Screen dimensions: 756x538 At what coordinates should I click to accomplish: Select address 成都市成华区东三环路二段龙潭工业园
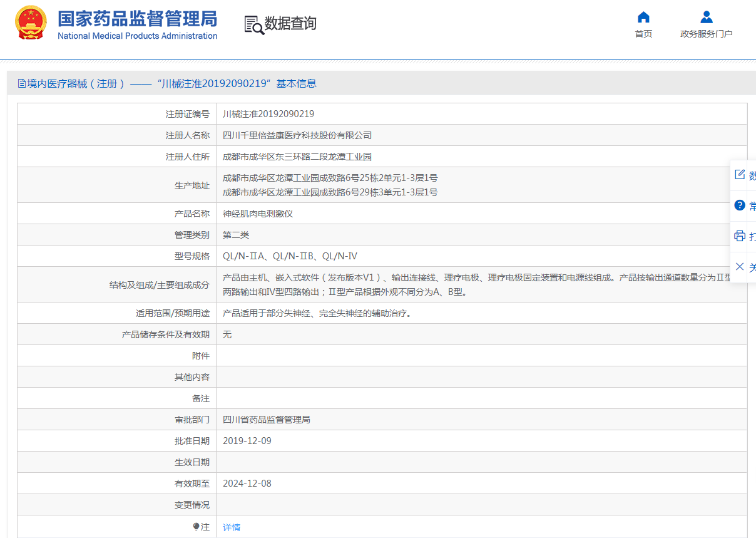[x=297, y=157]
